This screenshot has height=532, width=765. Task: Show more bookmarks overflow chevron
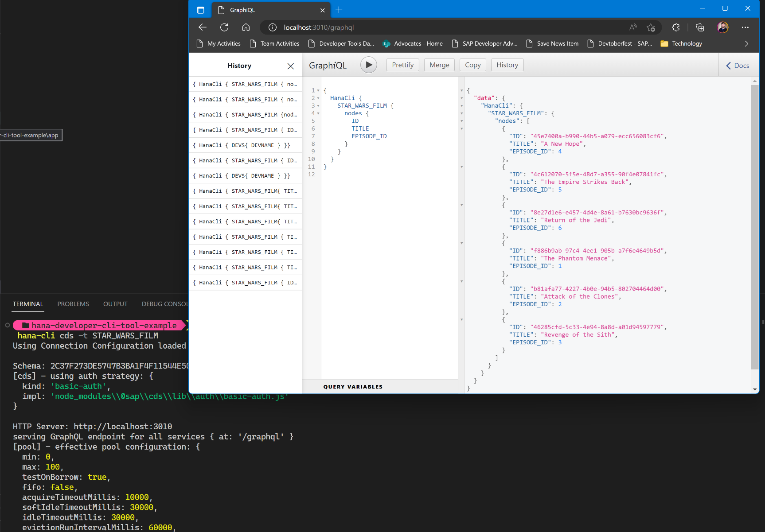coord(746,43)
